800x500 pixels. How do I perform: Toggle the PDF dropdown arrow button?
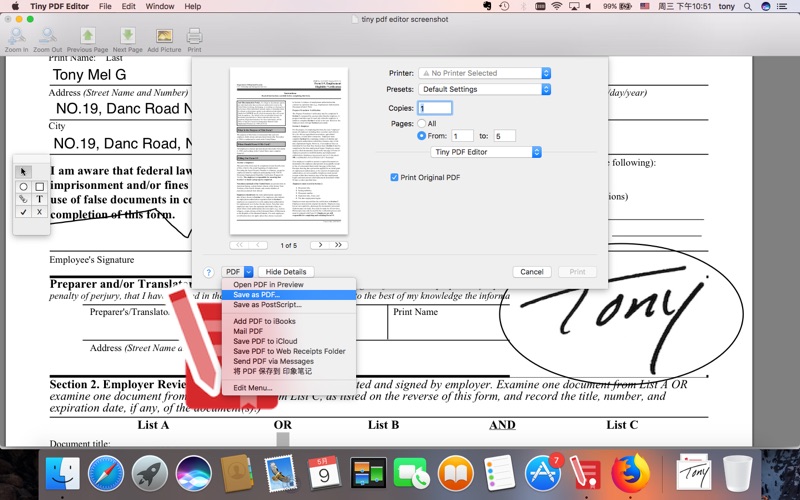tap(248, 272)
